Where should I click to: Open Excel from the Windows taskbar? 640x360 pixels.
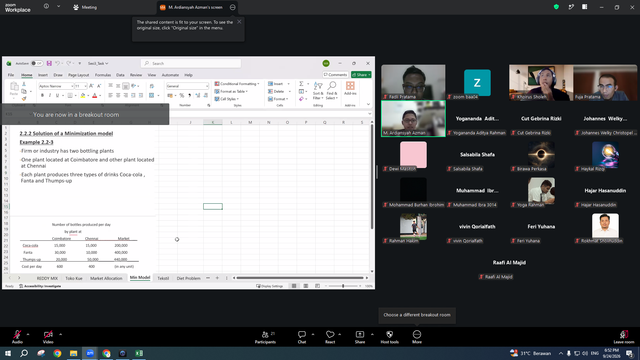pos(139,353)
